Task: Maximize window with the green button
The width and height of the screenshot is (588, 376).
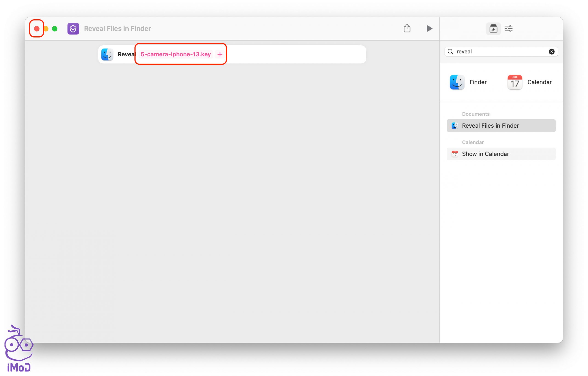Action: (55, 29)
